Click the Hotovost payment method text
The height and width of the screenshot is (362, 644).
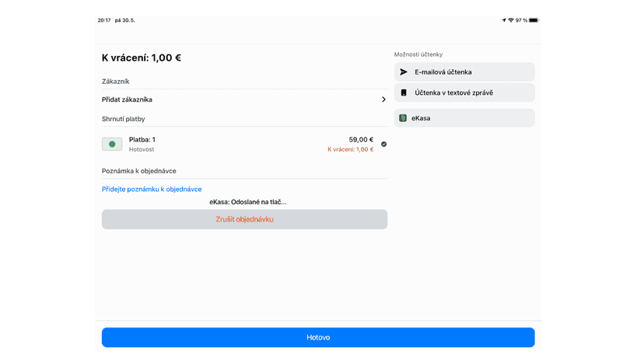(x=142, y=149)
